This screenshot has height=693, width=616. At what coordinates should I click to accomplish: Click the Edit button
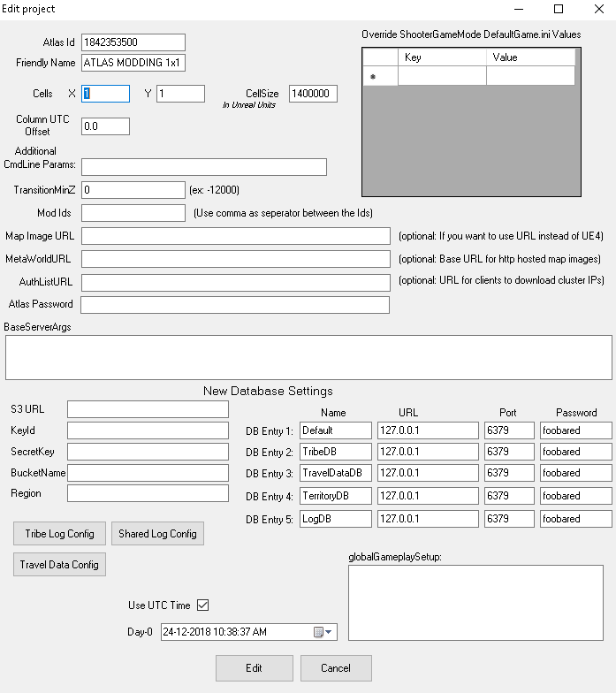point(255,668)
